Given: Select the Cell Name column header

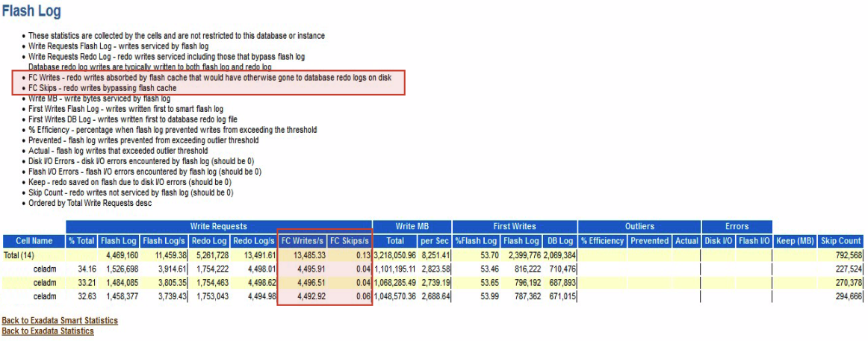Looking at the screenshot, I should 34,241.
